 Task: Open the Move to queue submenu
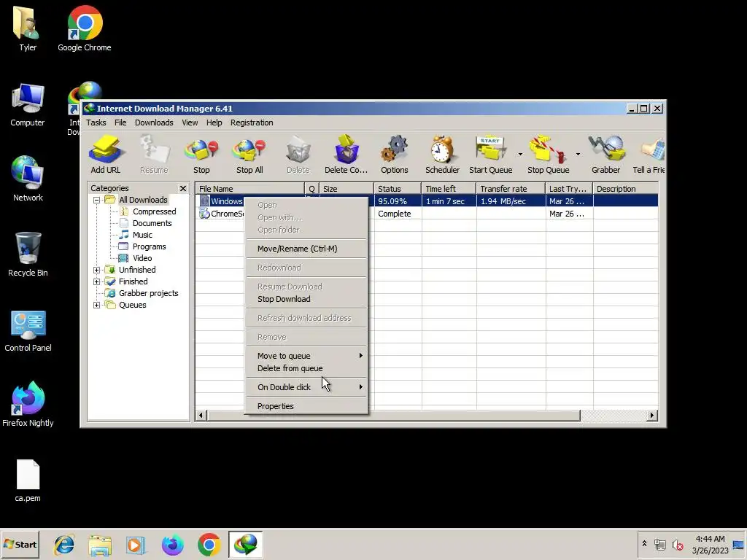coord(307,356)
